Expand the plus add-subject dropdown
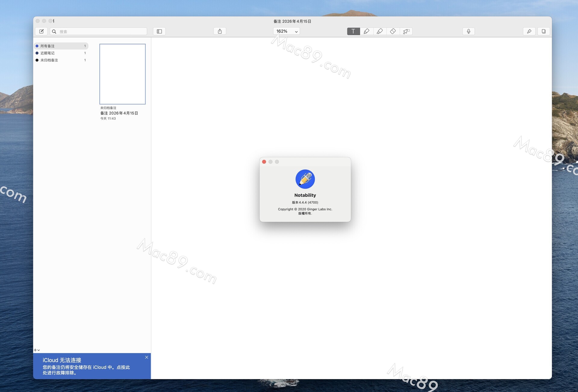Viewport: 578px width, 392px height. click(x=37, y=350)
